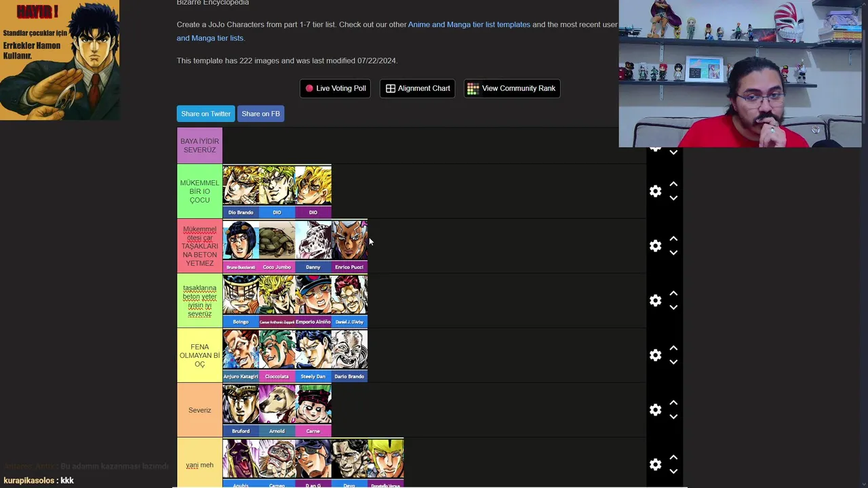Select the Anjuro Katagiri character image
Image resolution: width=868 pixels, height=488 pixels.
pyautogui.click(x=241, y=355)
